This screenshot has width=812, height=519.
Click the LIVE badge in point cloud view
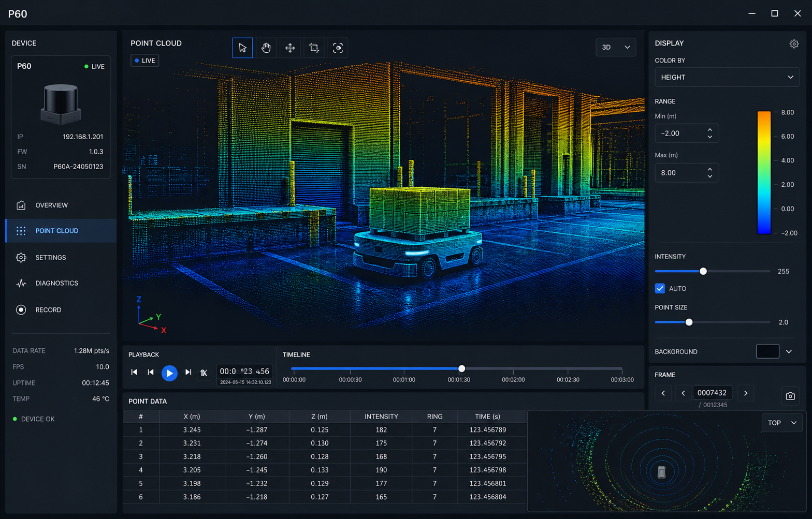[145, 61]
